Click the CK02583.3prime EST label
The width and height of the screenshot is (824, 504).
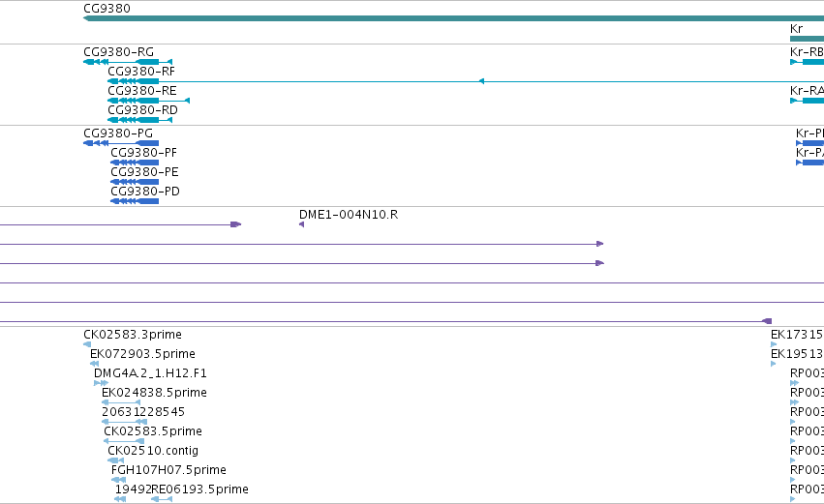133,335
